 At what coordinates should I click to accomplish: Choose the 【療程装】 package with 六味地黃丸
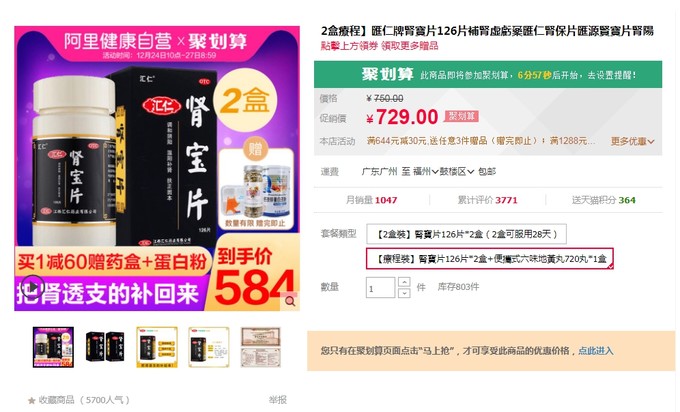[490, 259]
